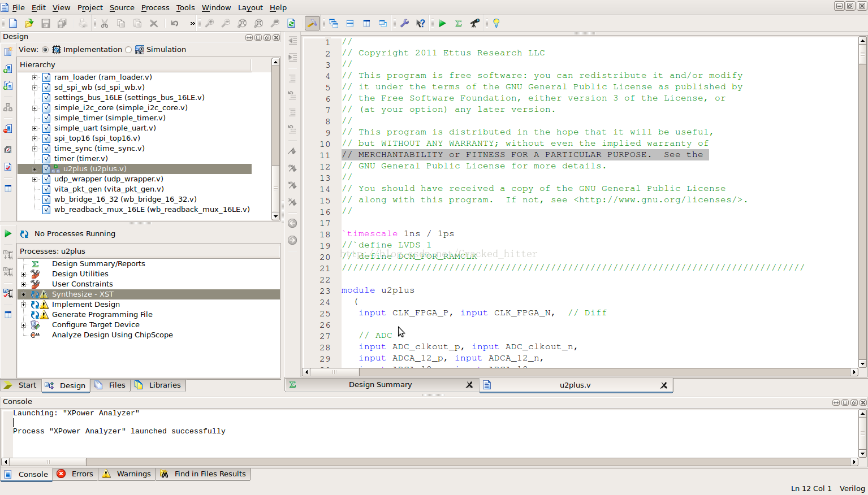Click the wrench preferences icon

(x=404, y=23)
